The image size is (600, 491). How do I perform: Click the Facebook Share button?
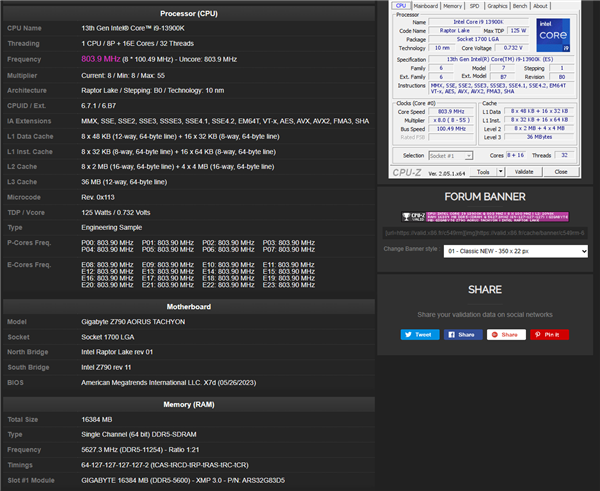463,334
